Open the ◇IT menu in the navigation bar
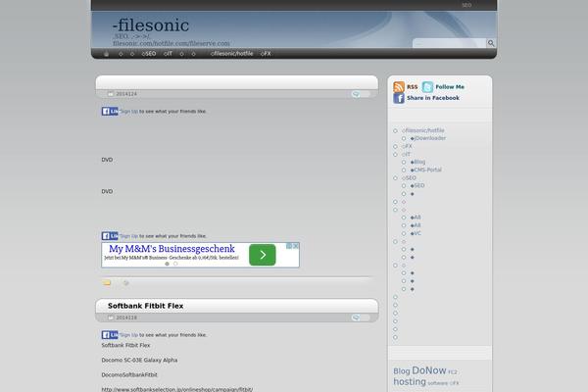 [168, 54]
